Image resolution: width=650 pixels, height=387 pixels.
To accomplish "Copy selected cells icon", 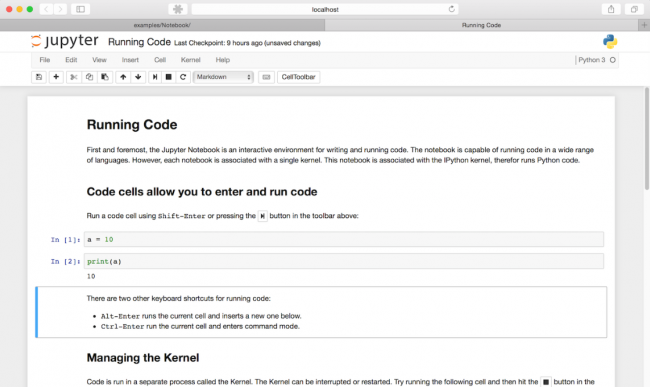I will coord(89,77).
